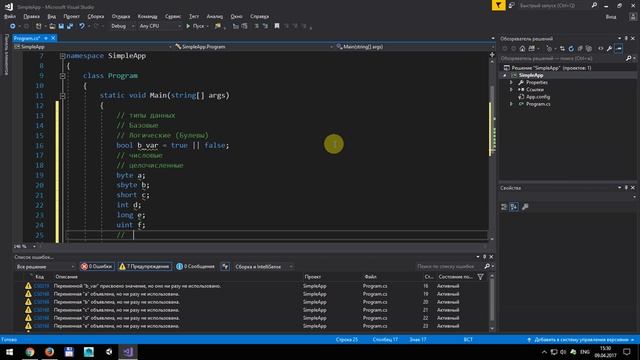Screen dimensions: 640x360
Task: Collapse the namespace SimpleApp code block
Action: 62,56
